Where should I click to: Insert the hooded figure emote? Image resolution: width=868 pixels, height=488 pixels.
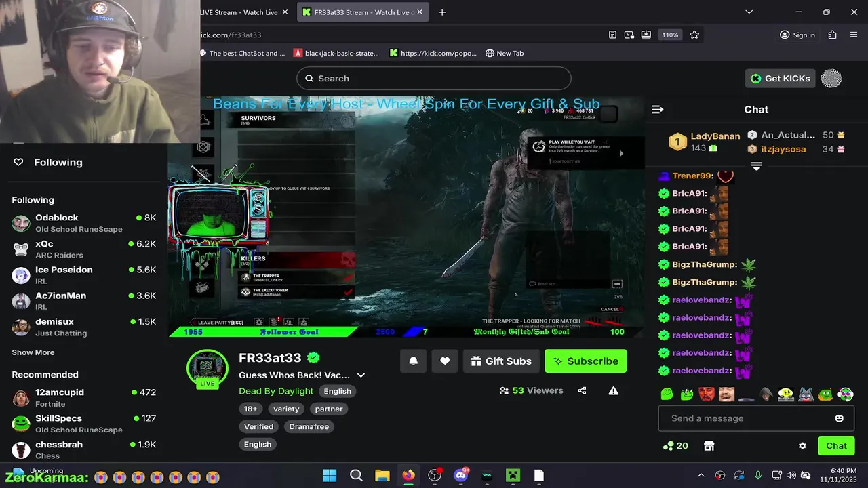click(x=766, y=394)
